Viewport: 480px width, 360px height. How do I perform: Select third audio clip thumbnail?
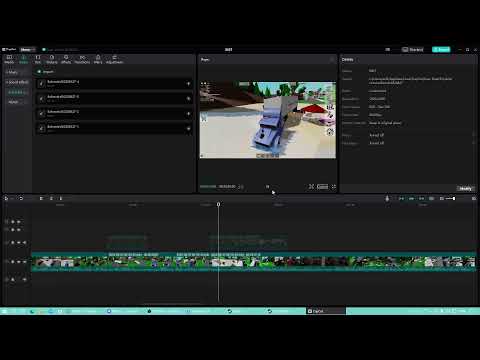41,114
